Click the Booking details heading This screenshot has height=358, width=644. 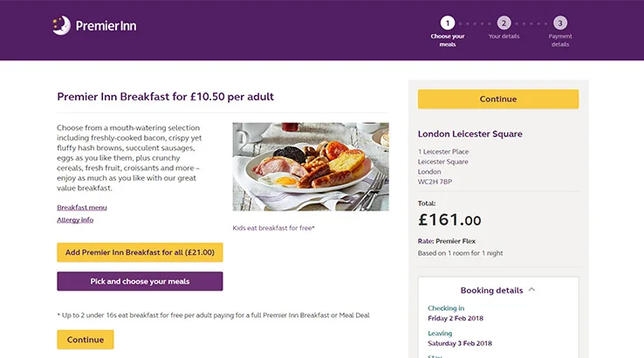click(491, 290)
